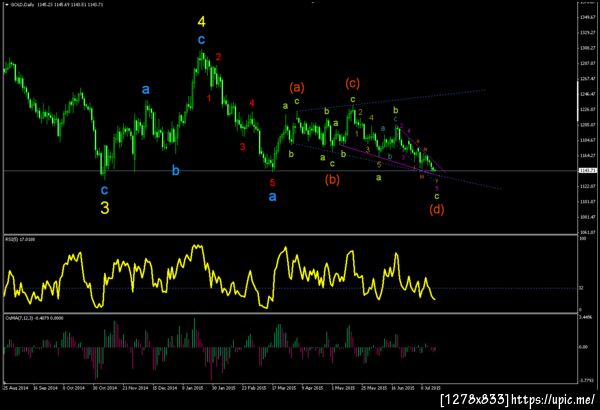Click the 8 Jul 2015 date label

431,388
